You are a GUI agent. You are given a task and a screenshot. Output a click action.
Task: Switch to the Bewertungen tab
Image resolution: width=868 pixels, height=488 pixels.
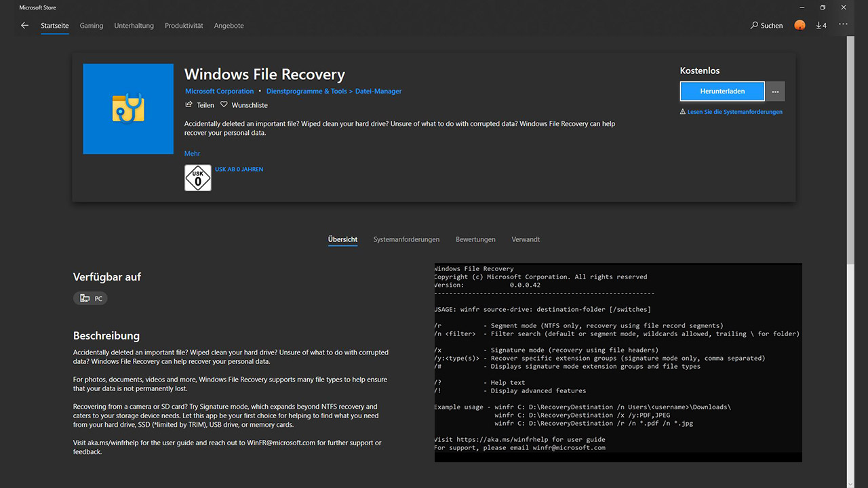tap(475, 239)
